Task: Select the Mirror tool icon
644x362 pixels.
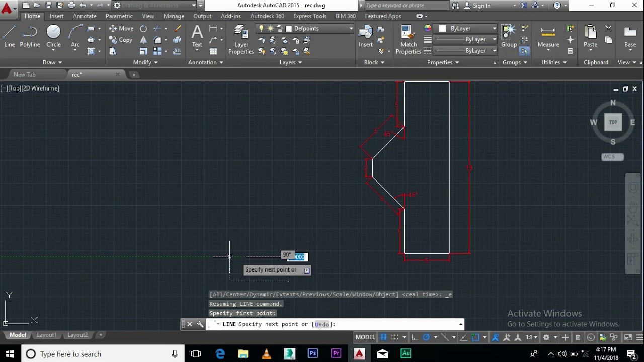Action: pos(143,40)
